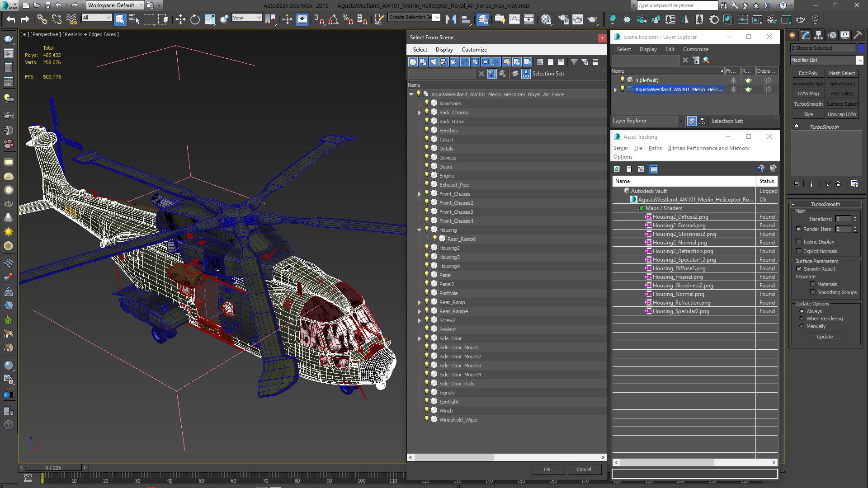
Task: Click Cancel in Select From Scene dialog
Action: [584, 469]
